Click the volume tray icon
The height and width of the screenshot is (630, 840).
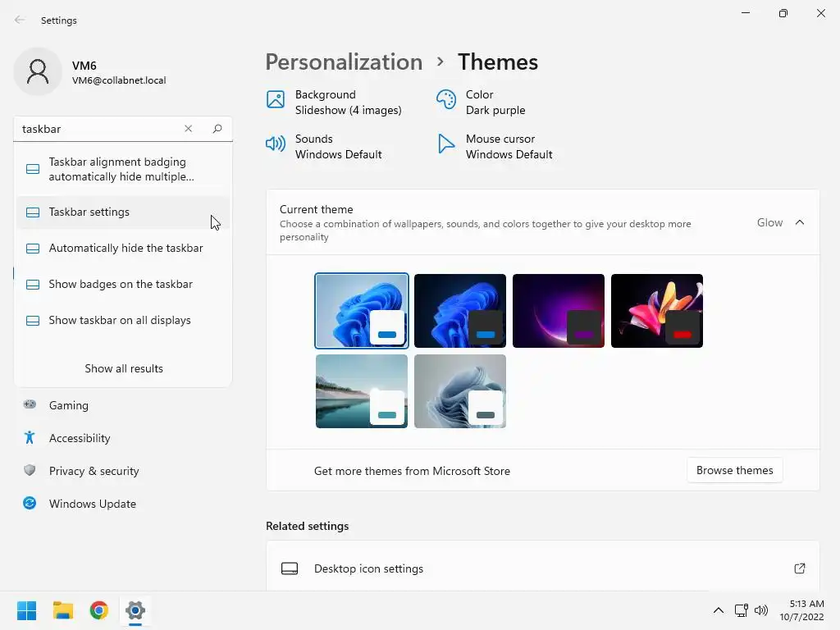click(761, 610)
